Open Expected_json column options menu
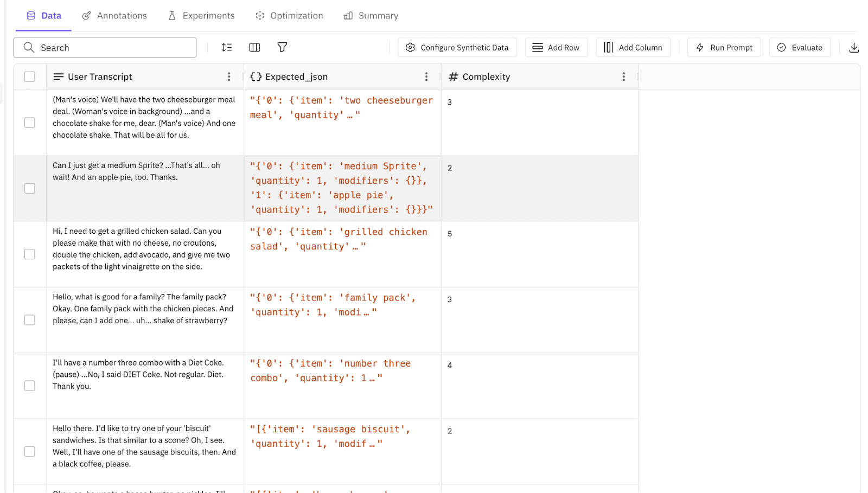 click(426, 77)
